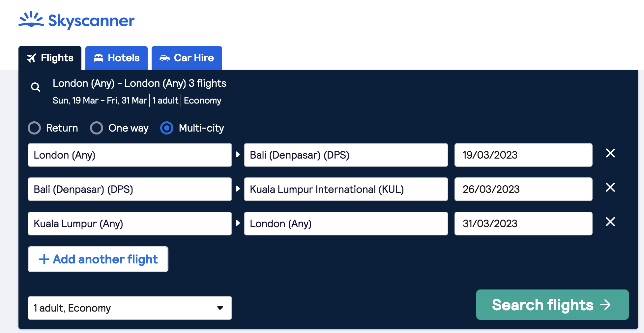Remove the Kuala Lumpur to London flight
The width and height of the screenshot is (644, 333).
tap(610, 222)
